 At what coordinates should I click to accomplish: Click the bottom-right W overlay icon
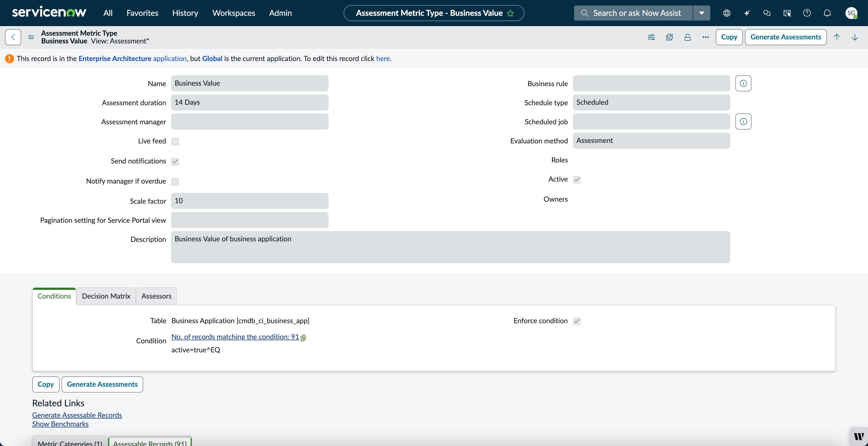858,436
